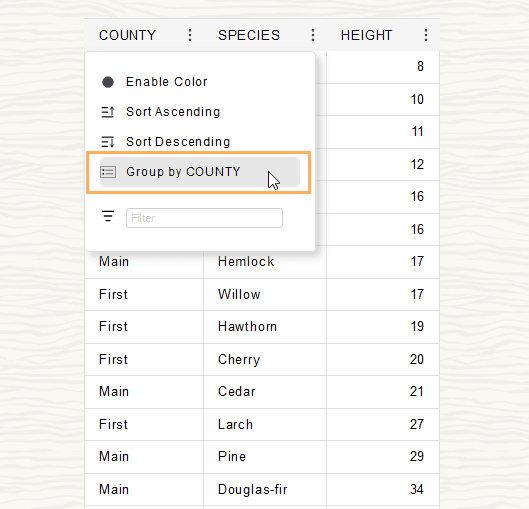Select the Douglas-fir species cell
The width and height of the screenshot is (529, 509).
click(265, 489)
